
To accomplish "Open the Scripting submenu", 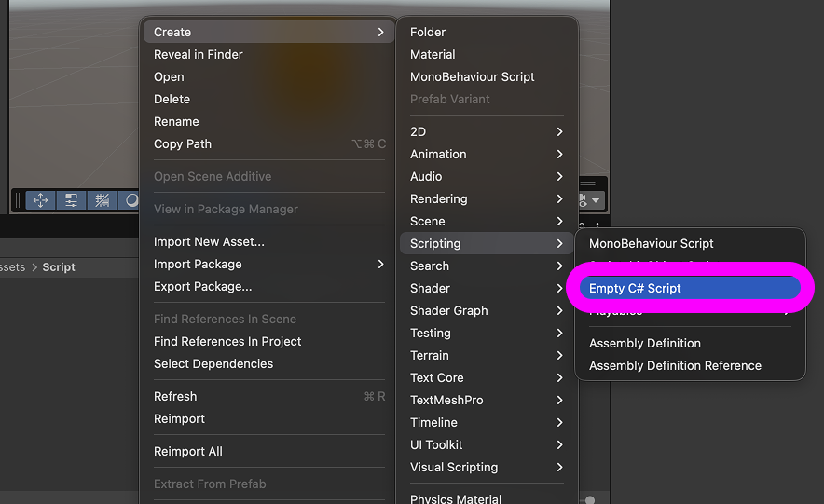I will 487,243.
